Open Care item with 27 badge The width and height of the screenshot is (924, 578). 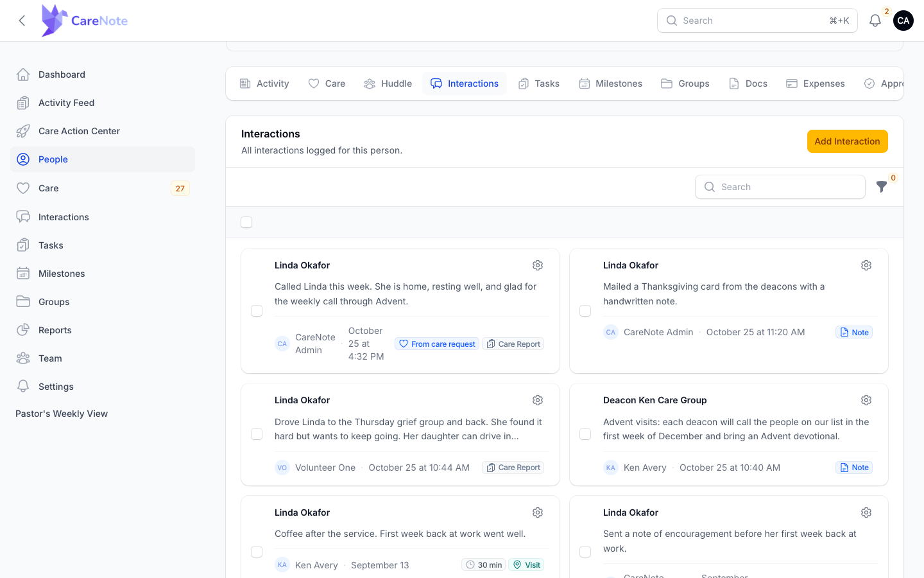tap(103, 188)
